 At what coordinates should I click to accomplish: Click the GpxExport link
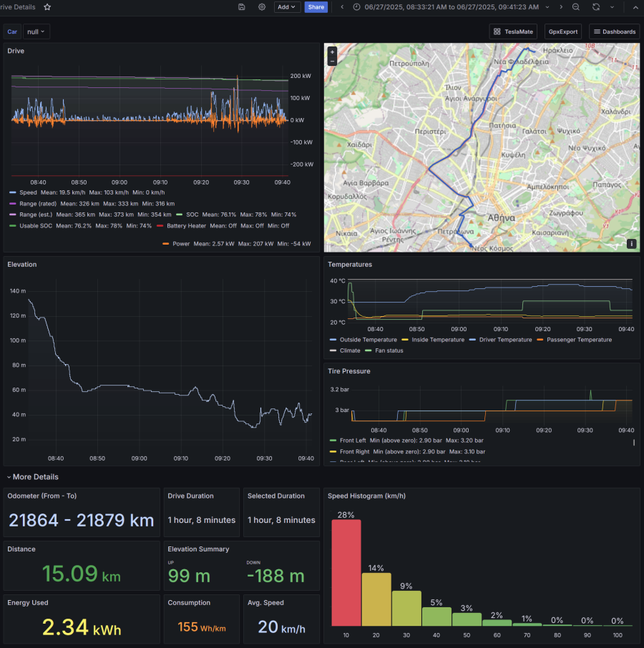tap(563, 31)
